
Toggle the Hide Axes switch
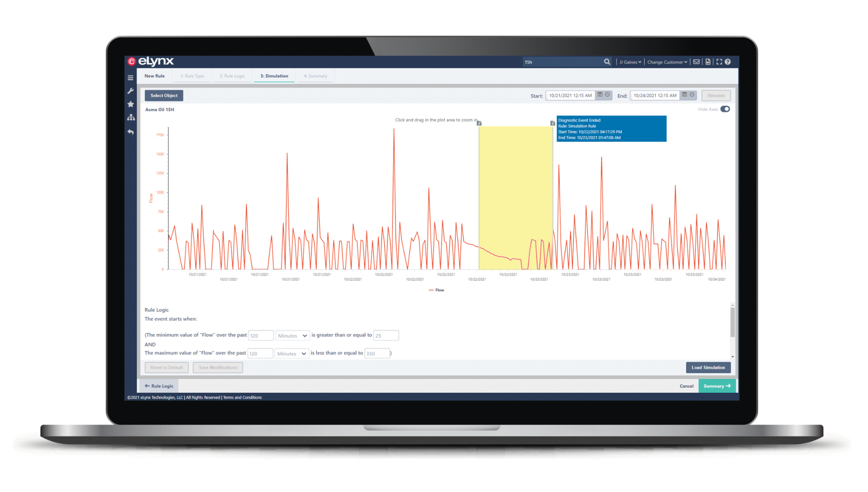725,109
